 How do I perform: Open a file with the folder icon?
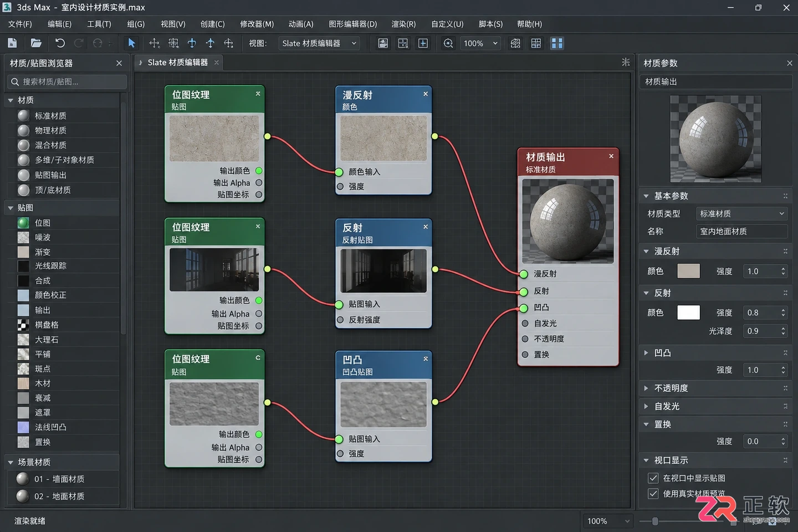(x=36, y=43)
